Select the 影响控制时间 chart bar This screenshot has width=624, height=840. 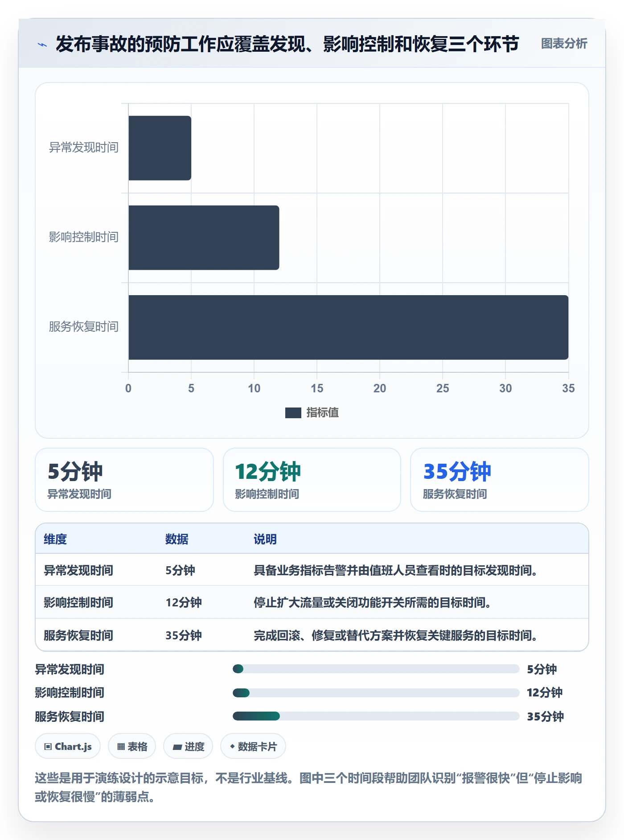204,238
